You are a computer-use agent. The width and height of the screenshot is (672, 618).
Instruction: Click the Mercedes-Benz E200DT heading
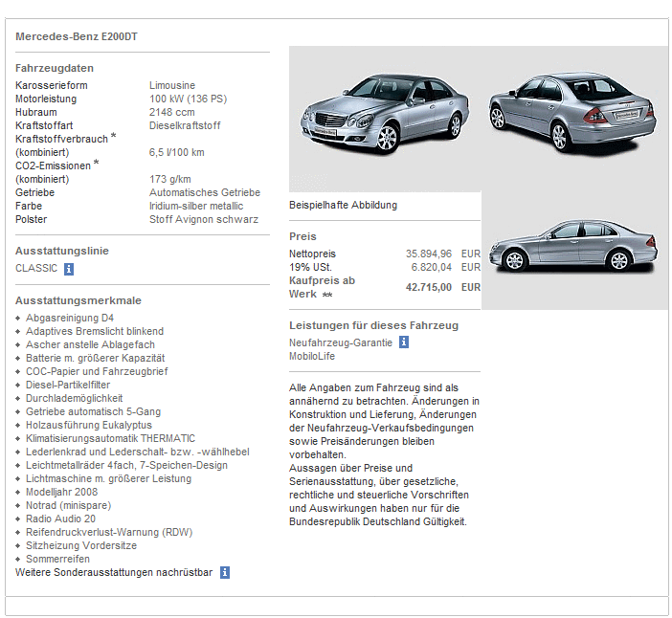click(77, 37)
